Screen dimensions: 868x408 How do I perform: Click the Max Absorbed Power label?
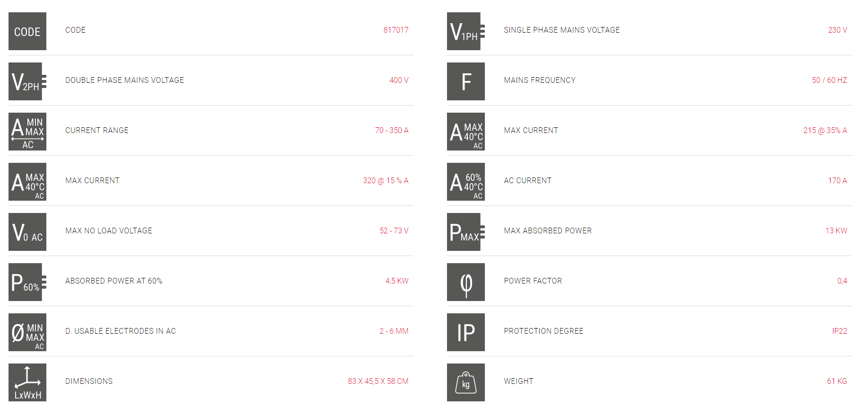point(548,231)
